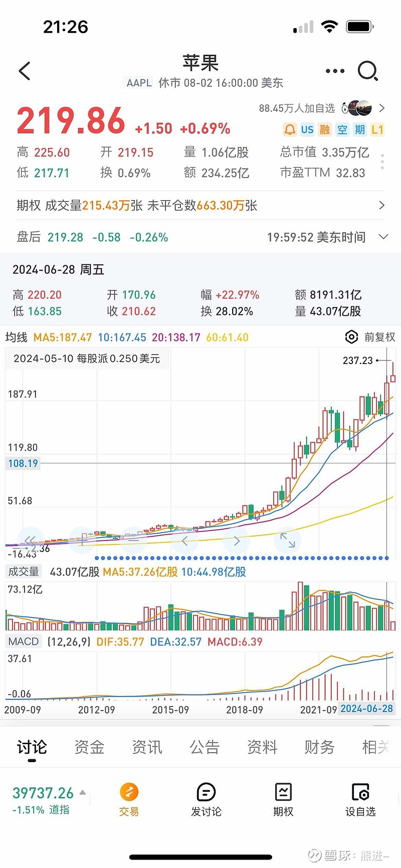Tap the 空 short-selling badge

[x=342, y=130]
